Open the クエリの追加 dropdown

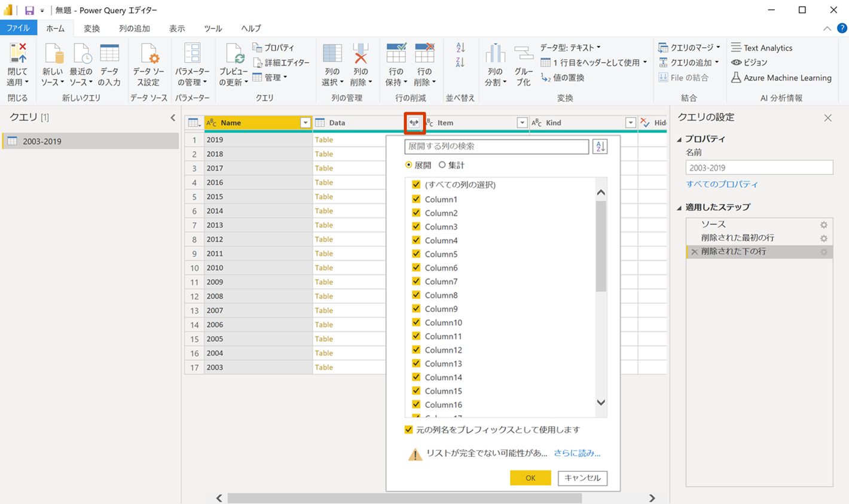[x=688, y=62]
